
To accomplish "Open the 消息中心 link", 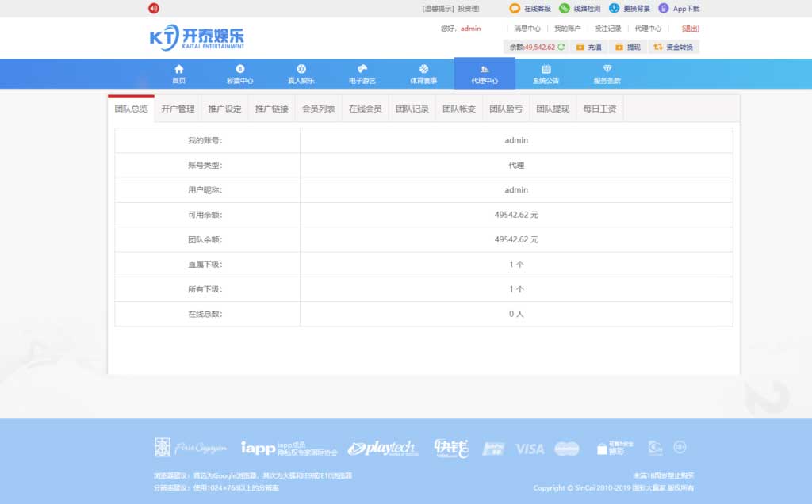I will tap(527, 29).
